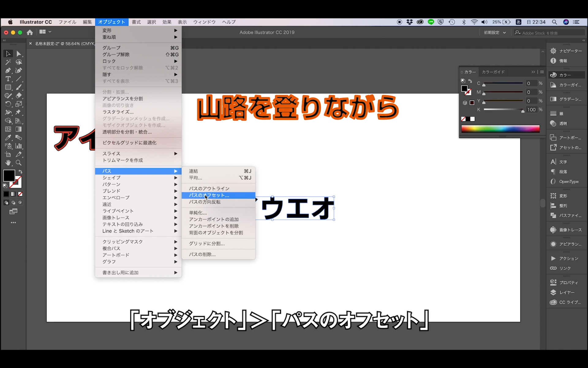Click the toolbox Fill color swatch
Screen dimensions: 588x368
(9, 176)
